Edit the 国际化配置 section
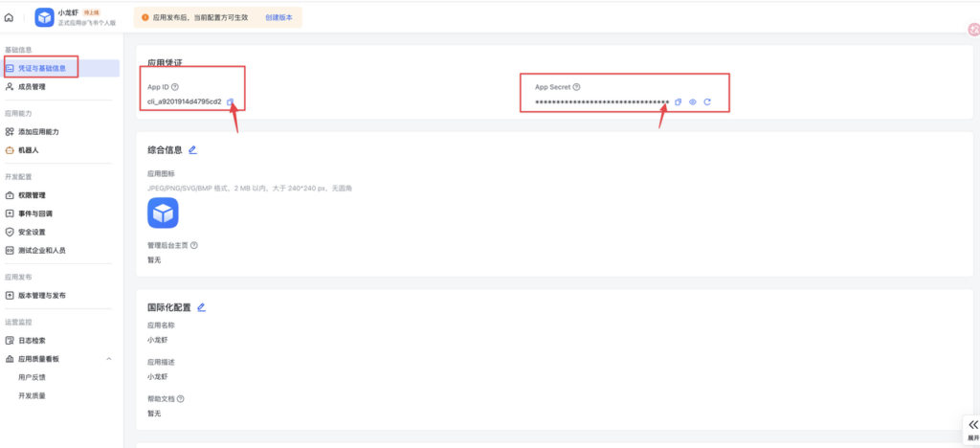This screenshot has width=980, height=448. pos(201,307)
